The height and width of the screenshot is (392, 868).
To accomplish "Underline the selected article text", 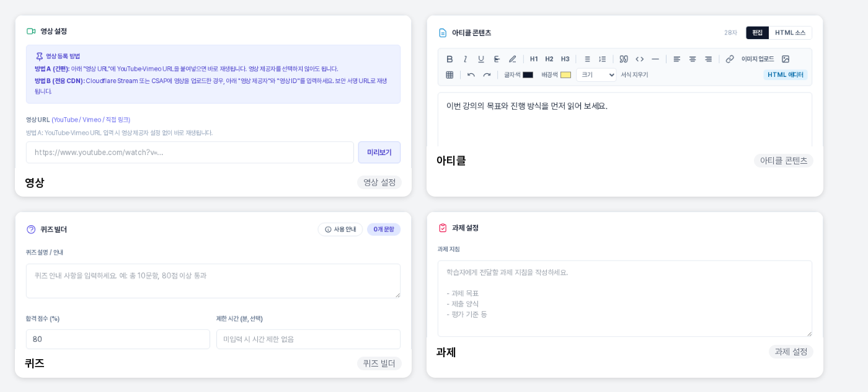I will [x=480, y=59].
